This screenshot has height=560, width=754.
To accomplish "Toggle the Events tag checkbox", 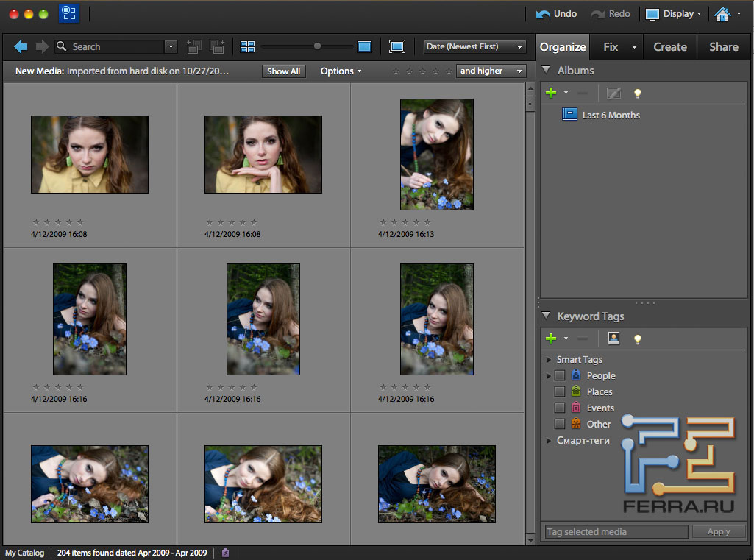I will [x=560, y=408].
